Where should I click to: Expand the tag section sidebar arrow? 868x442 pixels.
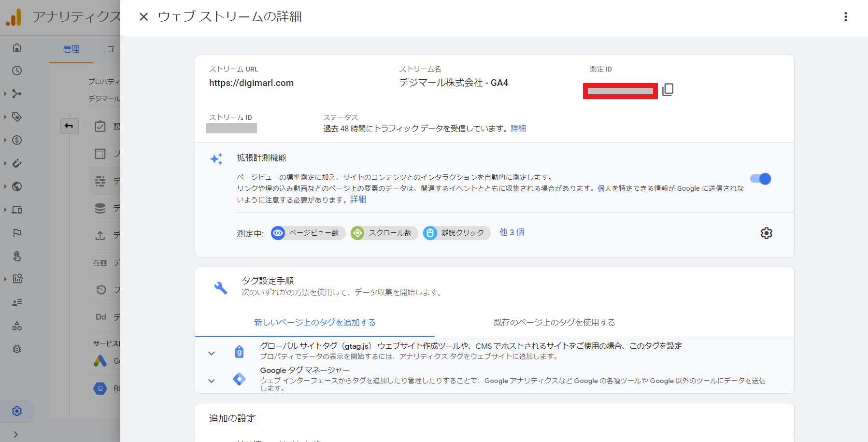(x=5, y=117)
